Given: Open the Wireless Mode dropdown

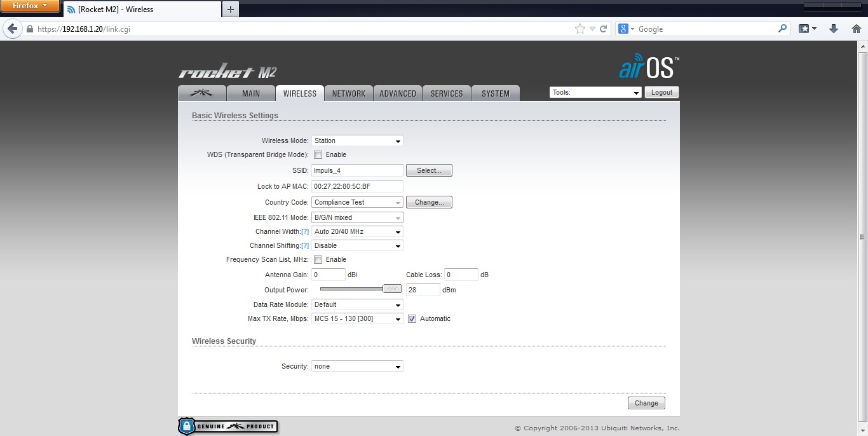Looking at the screenshot, I should (357, 140).
